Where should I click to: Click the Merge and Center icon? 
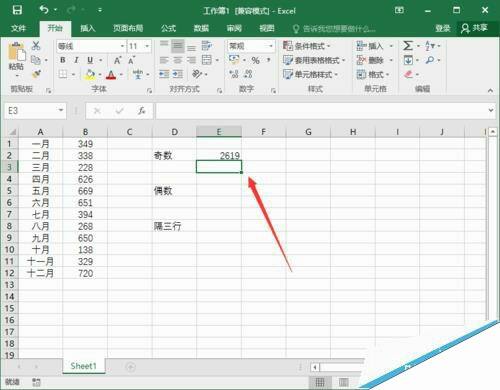(x=207, y=60)
